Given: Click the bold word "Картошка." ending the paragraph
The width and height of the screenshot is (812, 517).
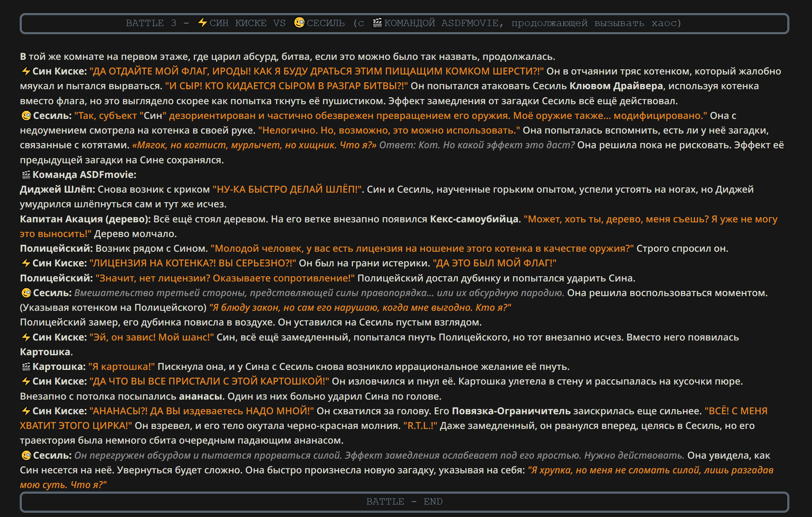Looking at the screenshot, I should [46, 352].
